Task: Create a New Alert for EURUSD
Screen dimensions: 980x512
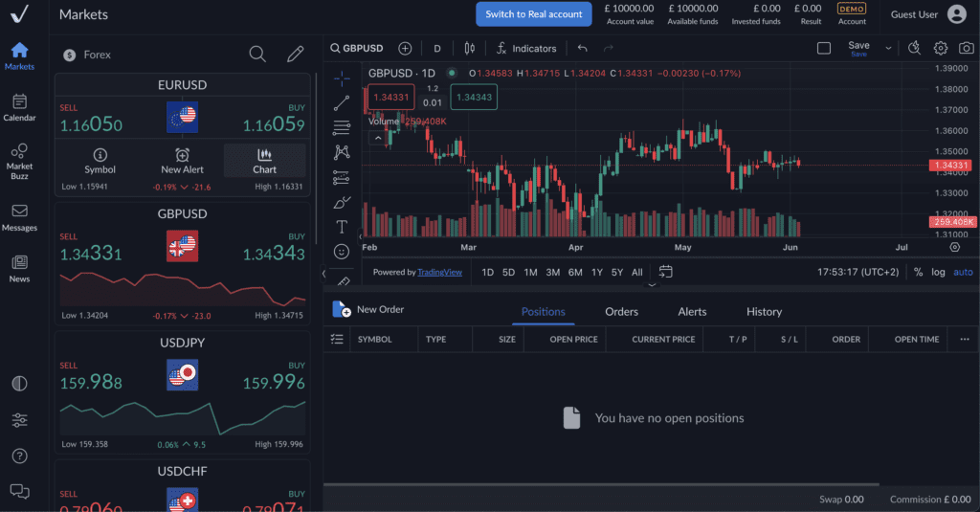Action: pyautogui.click(x=182, y=162)
